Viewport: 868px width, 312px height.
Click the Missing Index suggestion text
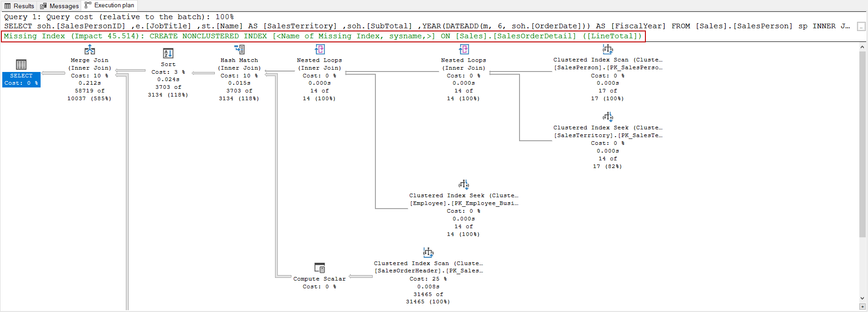tap(322, 36)
